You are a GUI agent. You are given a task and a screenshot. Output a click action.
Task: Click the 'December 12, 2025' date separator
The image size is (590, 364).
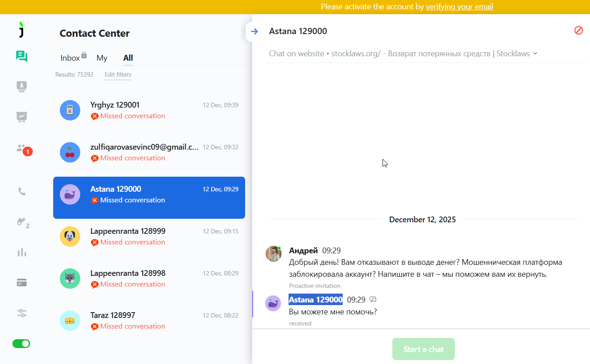[422, 219]
